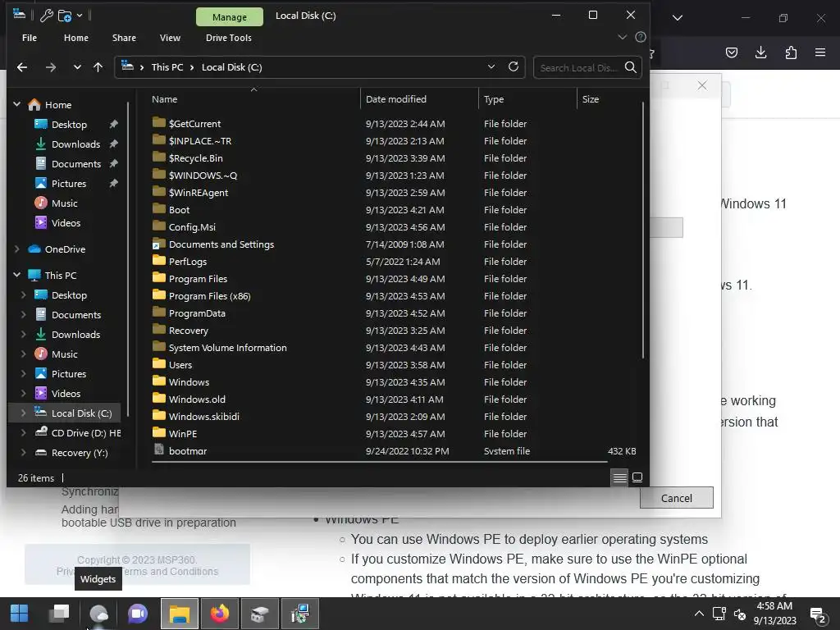Open Firefox downloads arrow icon

[x=760, y=52]
